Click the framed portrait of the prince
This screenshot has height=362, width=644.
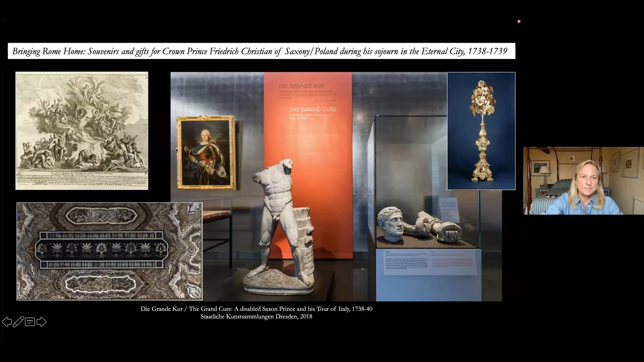[x=206, y=153]
